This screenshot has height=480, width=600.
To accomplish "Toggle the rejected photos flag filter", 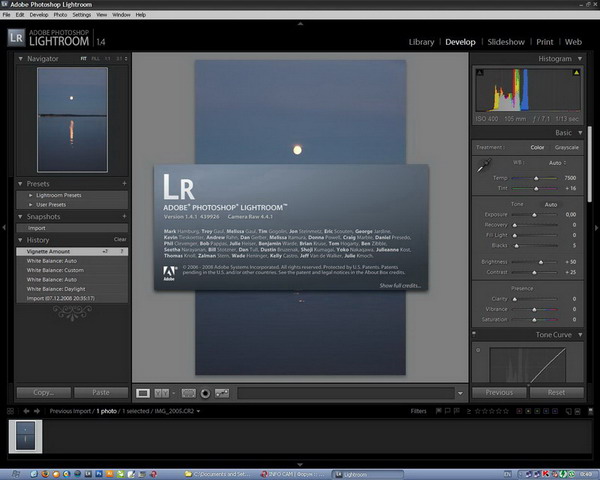I will (456, 411).
